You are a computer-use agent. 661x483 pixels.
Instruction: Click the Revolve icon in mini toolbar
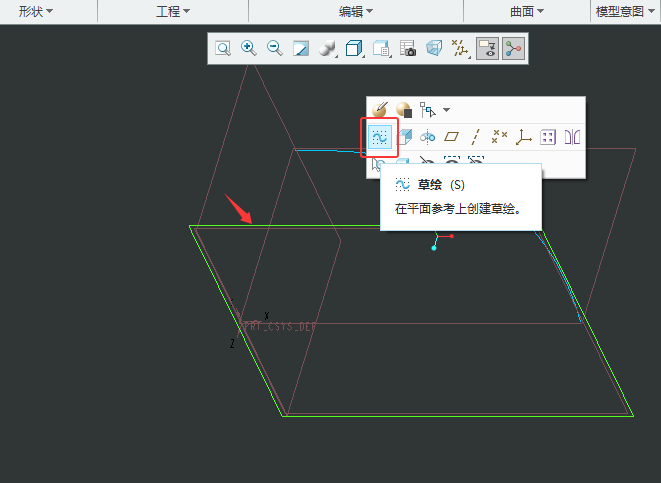[427, 137]
